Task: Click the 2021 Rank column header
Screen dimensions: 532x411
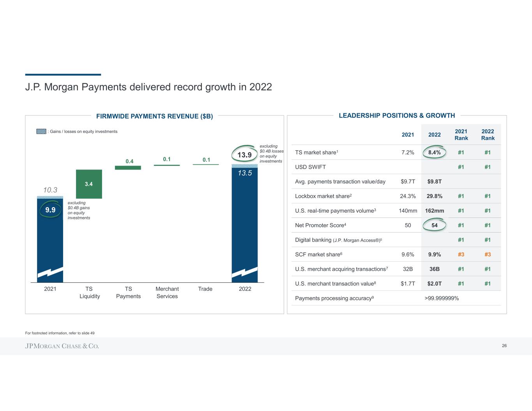Action: point(461,135)
